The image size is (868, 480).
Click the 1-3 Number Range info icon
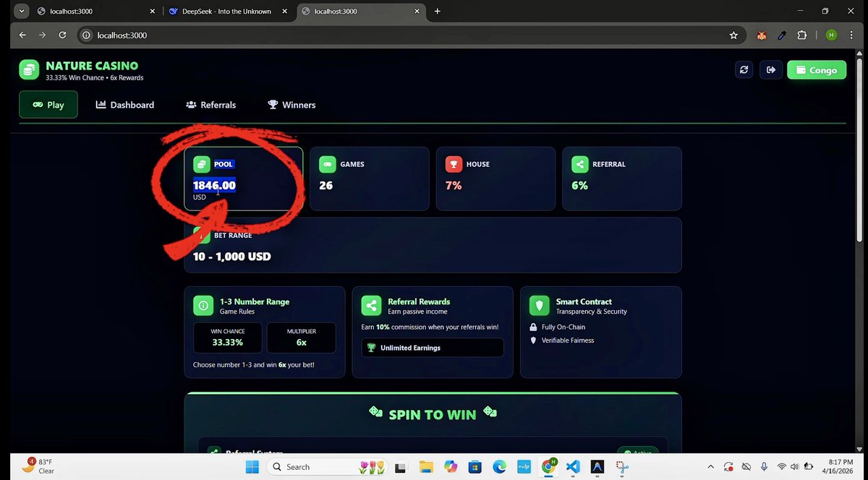coord(203,306)
